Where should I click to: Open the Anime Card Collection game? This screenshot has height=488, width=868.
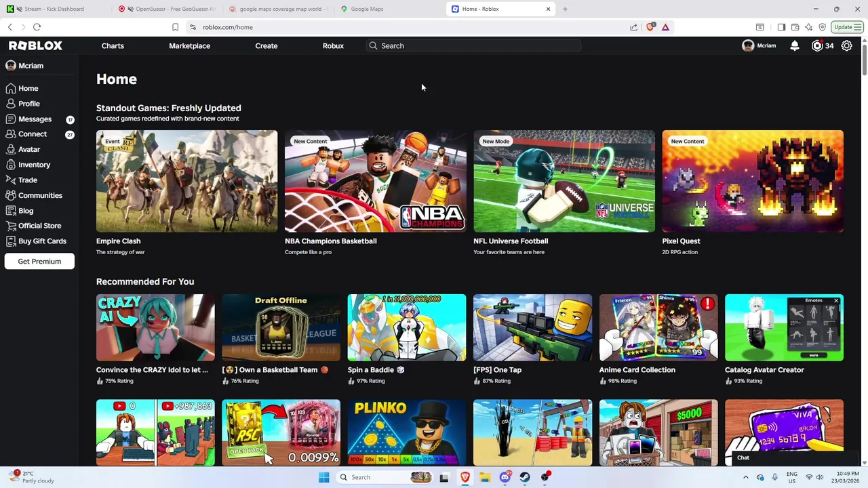658,327
